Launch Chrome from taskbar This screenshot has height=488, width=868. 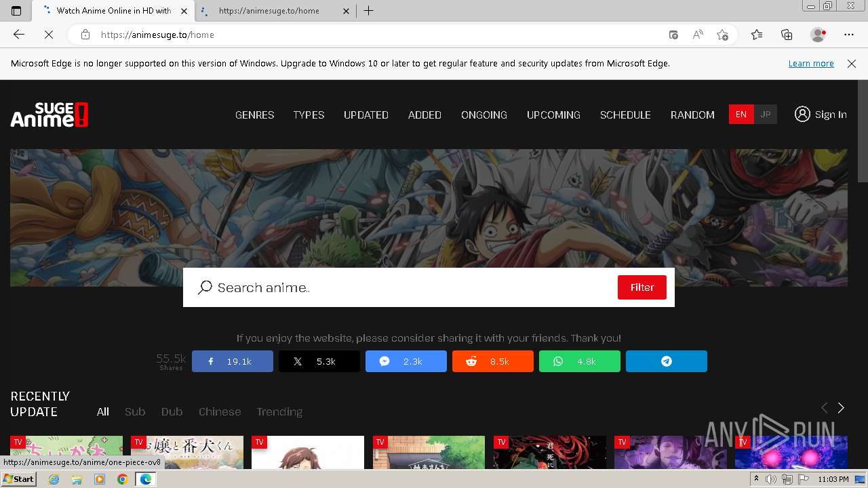(x=122, y=479)
